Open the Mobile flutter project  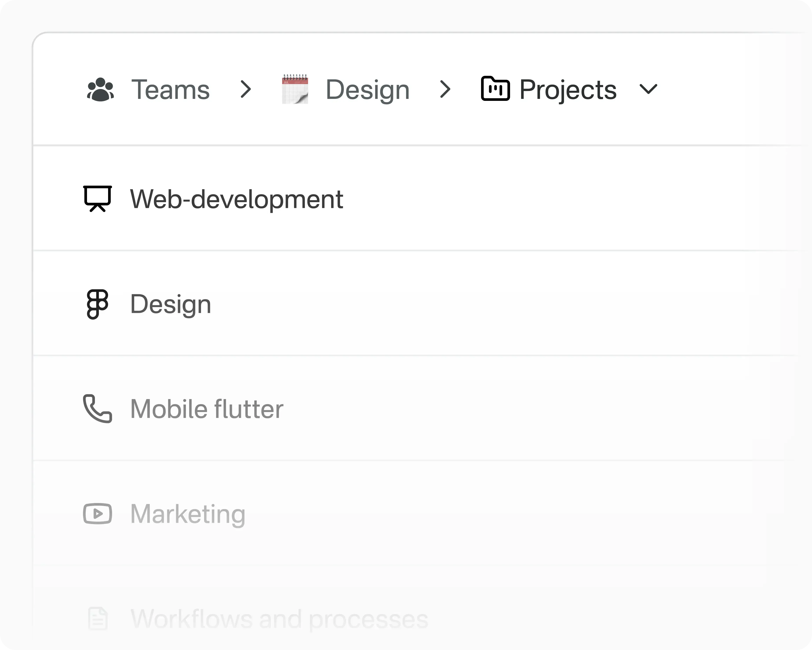coord(207,409)
